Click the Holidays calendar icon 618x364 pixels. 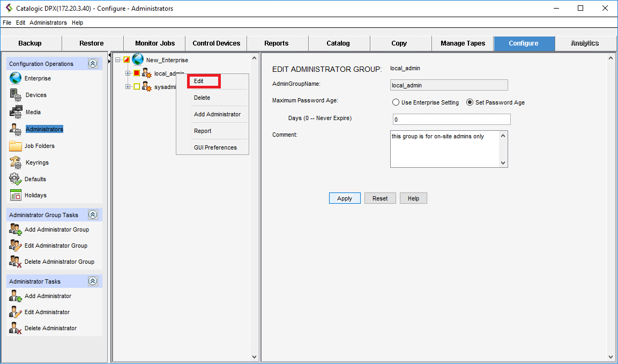coord(16,195)
